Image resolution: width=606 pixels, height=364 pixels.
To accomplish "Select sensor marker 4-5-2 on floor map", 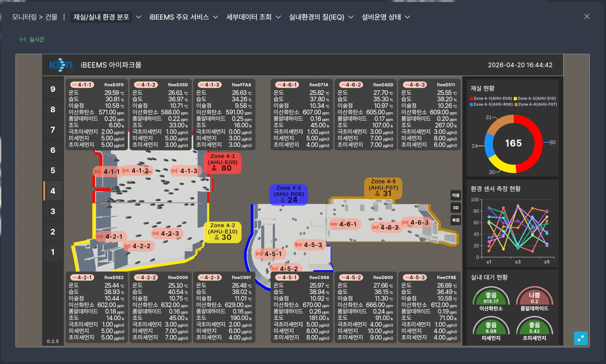I will (x=286, y=268).
